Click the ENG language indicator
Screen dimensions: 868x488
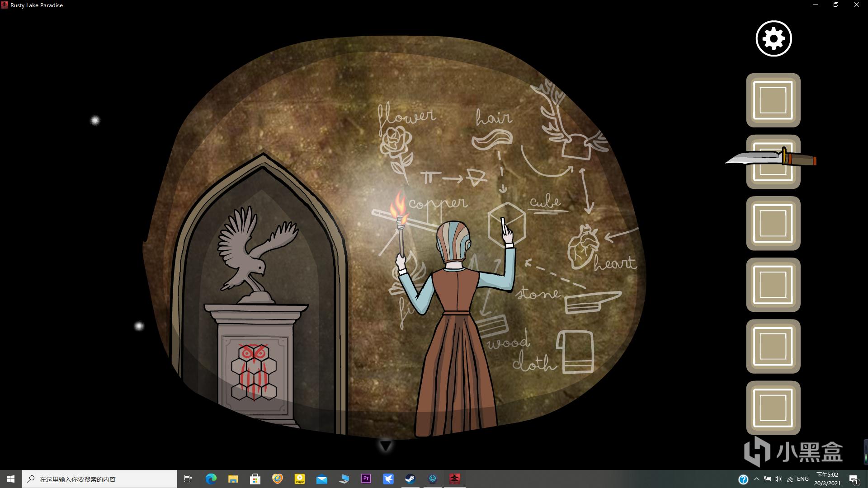point(802,479)
